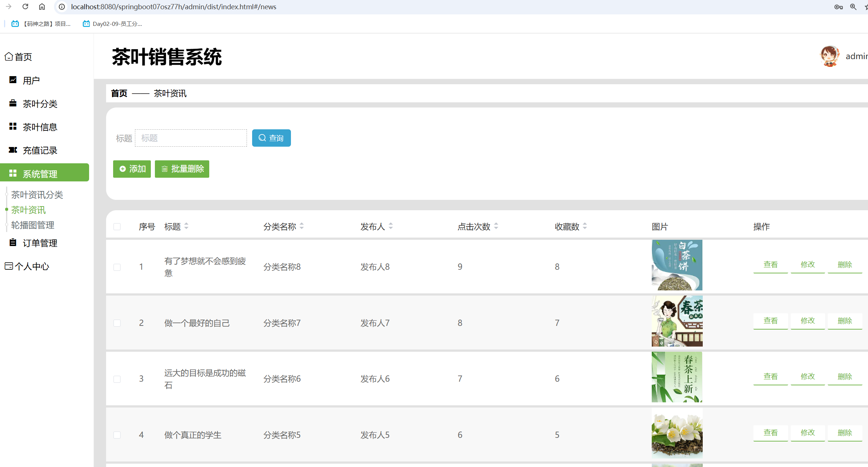The image size is (868, 467).
Task: Sort by 点击次数 using its sort arrows
Action: pos(496,226)
